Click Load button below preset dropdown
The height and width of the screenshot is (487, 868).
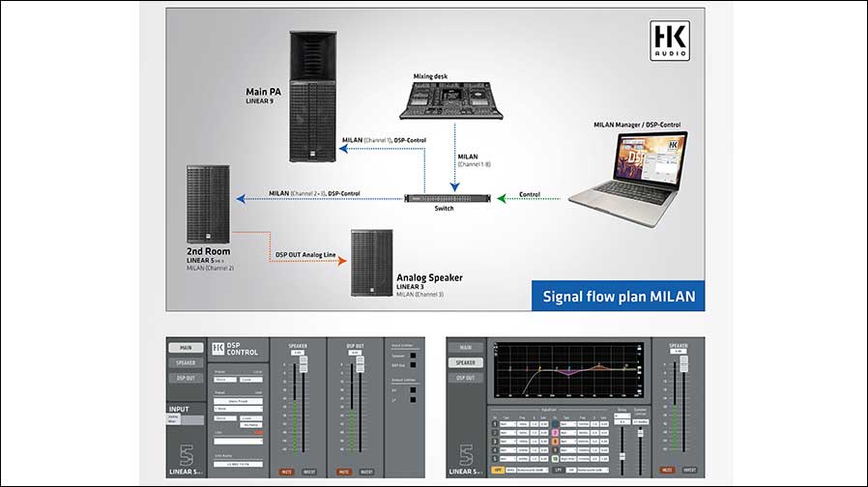pos(250,418)
